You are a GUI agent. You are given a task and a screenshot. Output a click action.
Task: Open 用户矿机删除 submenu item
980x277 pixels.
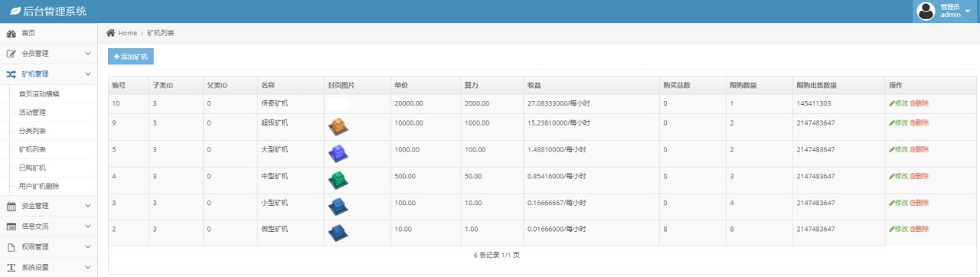[39, 186]
